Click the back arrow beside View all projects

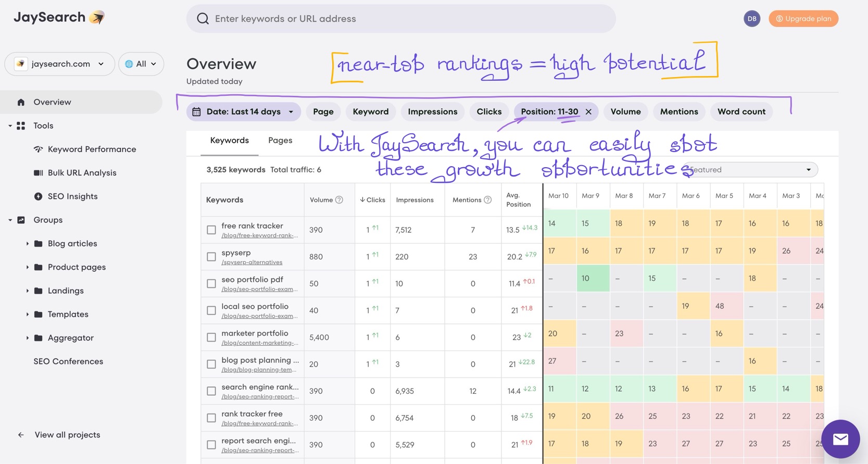coord(21,435)
